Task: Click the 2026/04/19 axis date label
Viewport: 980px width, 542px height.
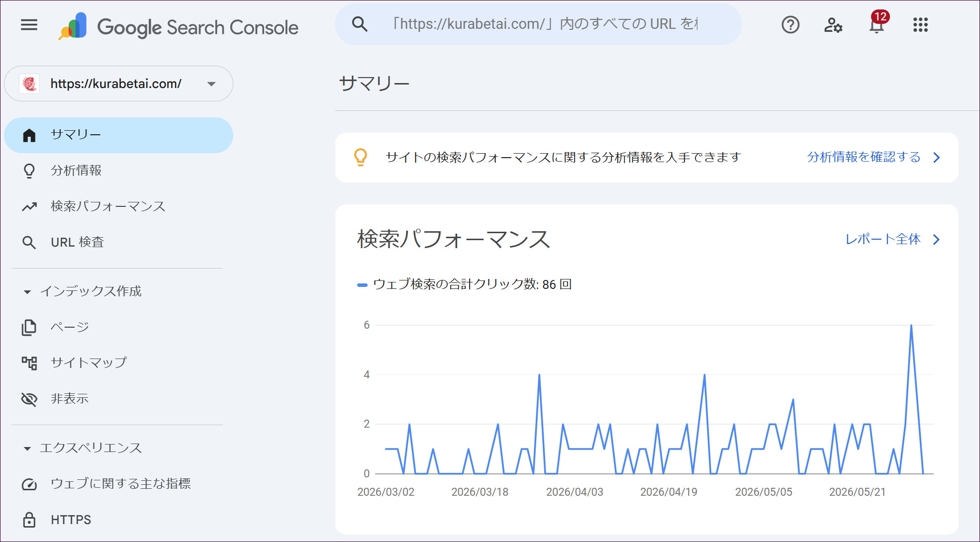Action: 669,492
